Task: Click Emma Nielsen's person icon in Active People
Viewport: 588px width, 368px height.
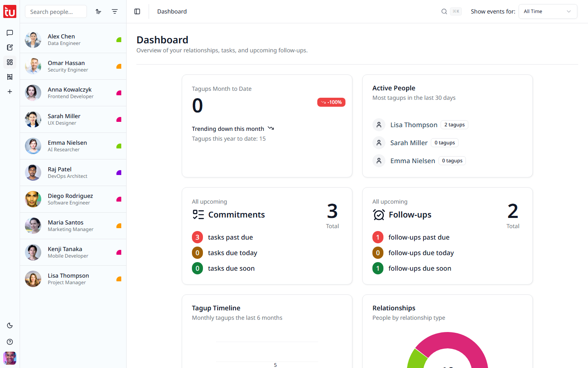Action: (379, 161)
